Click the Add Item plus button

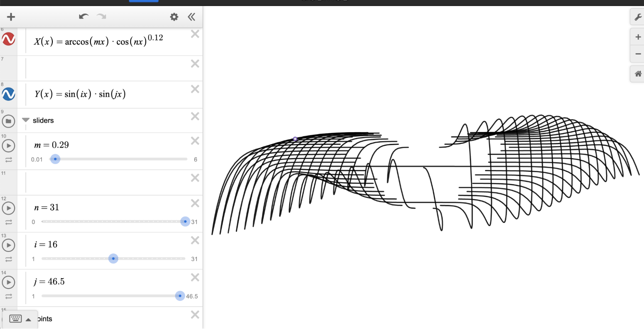(x=11, y=17)
